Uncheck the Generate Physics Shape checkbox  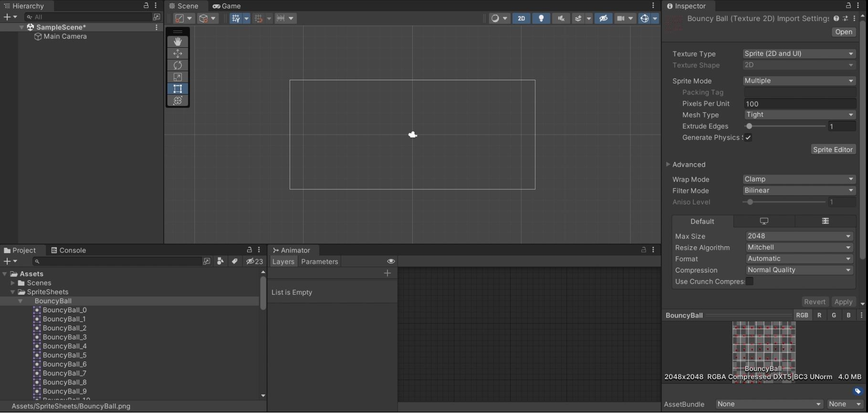748,138
